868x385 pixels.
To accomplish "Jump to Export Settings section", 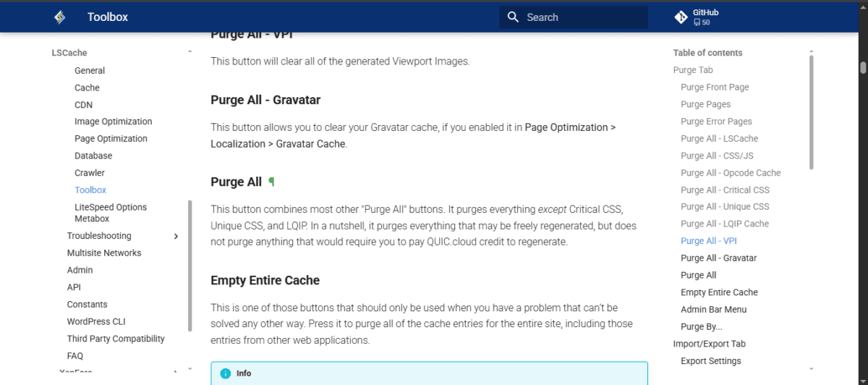I will [711, 361].
